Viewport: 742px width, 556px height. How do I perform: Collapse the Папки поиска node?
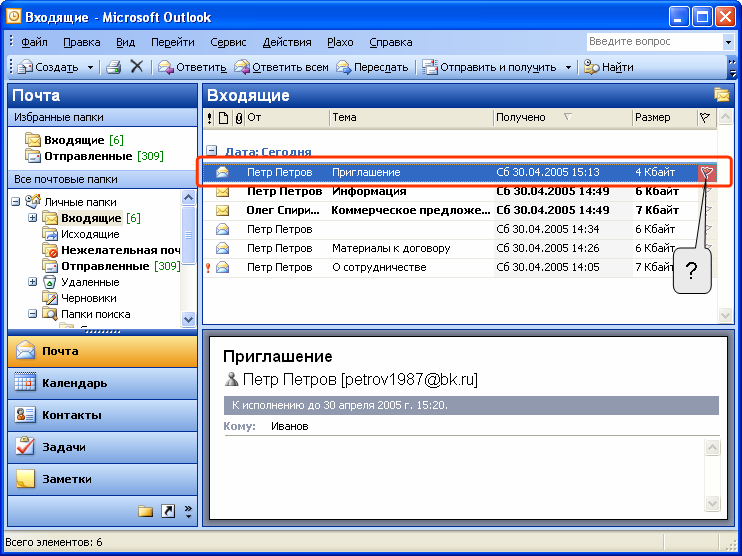point(32,313)
